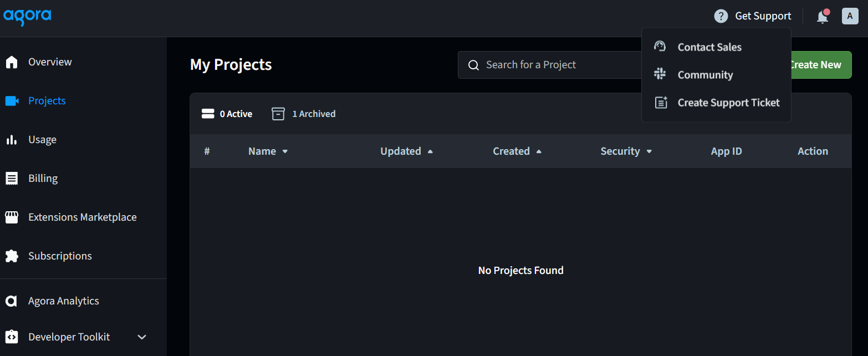Screen dimensions: 868x356
Task: Click the Action column header
Action: pyautogui.click(x=813, y=151)
